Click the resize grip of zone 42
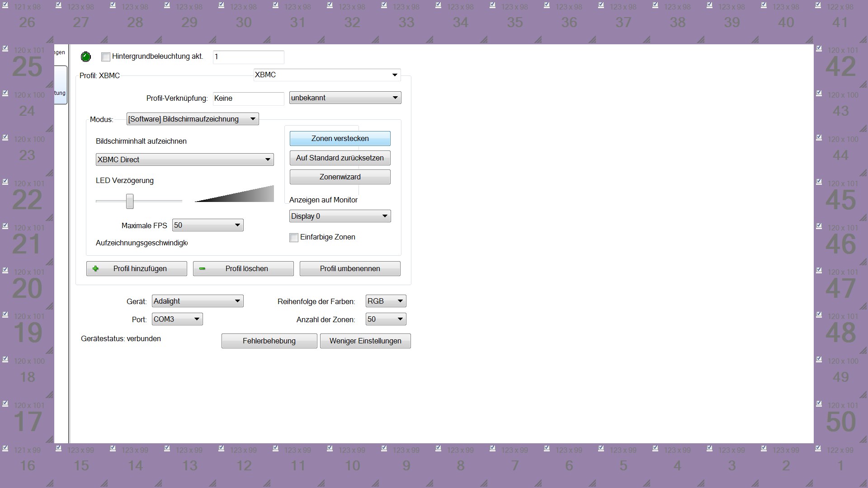This screenshot has width=868, height=488. point(863,84)
